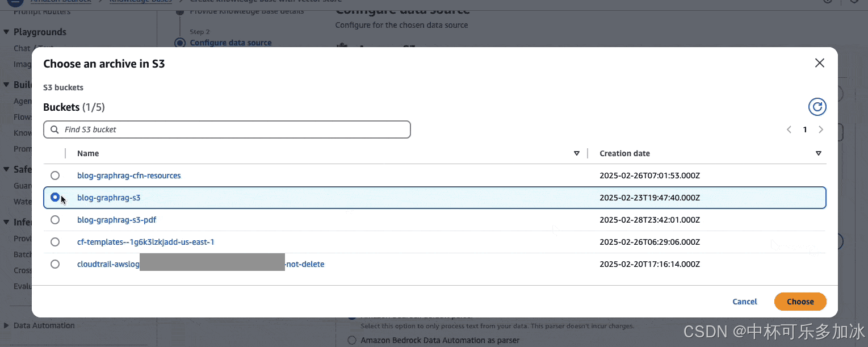
Task: Refresh the S3 buckets list
Action: 817,107
